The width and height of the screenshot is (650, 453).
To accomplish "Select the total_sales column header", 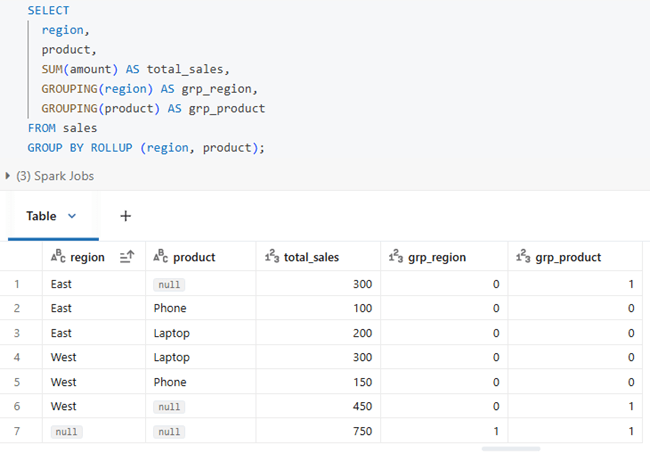I will click(x=311, y=257).
